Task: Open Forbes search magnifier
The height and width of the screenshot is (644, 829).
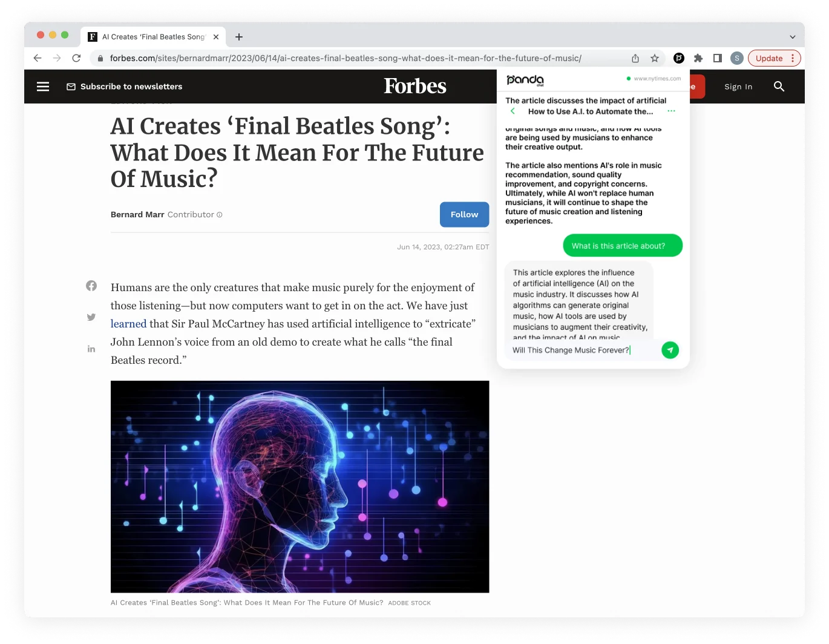Action: [x=779, y=87]
